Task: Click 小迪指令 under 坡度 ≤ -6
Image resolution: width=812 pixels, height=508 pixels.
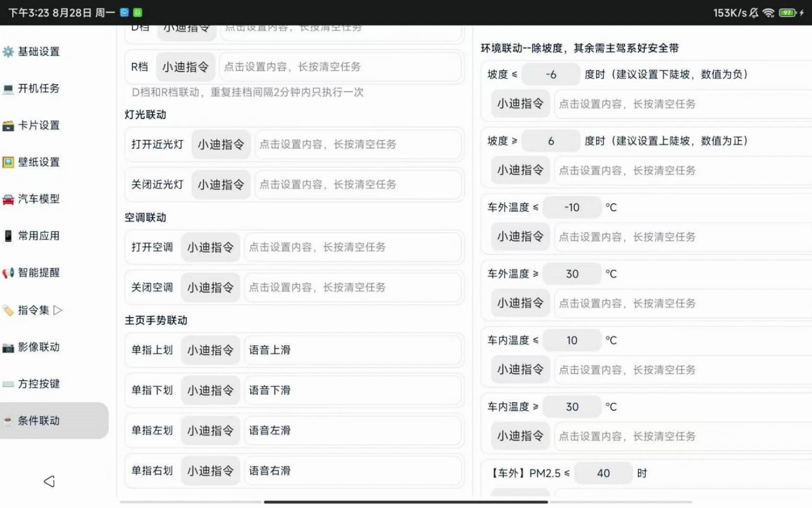Action: pyautogui.click(x=521, y=104)
